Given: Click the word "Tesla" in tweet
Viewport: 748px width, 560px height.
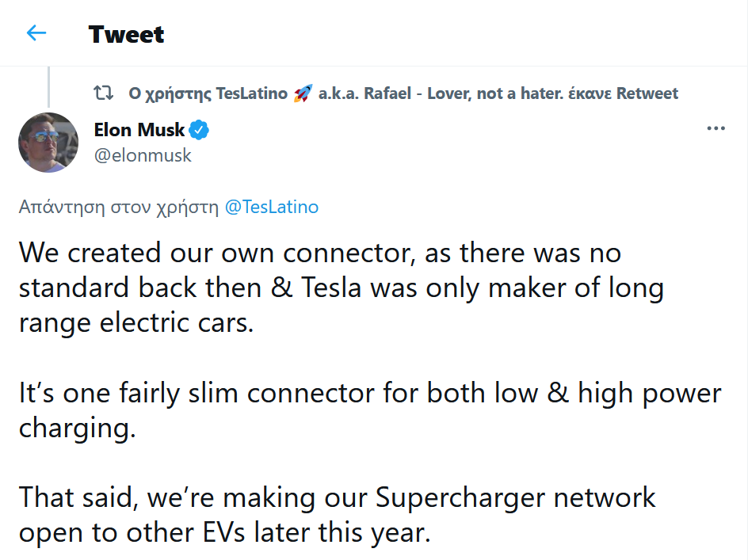Looking at the screenshot, I should [331, 288].
